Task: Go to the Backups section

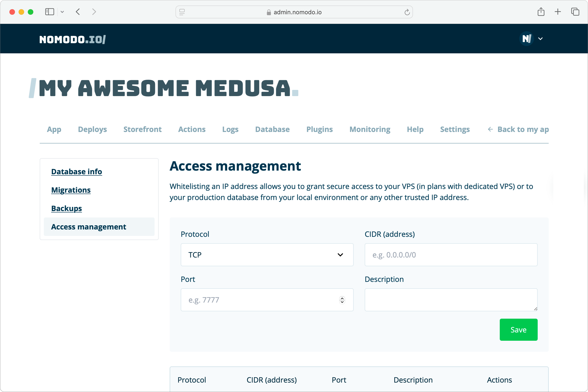Action: coord(66,208)
